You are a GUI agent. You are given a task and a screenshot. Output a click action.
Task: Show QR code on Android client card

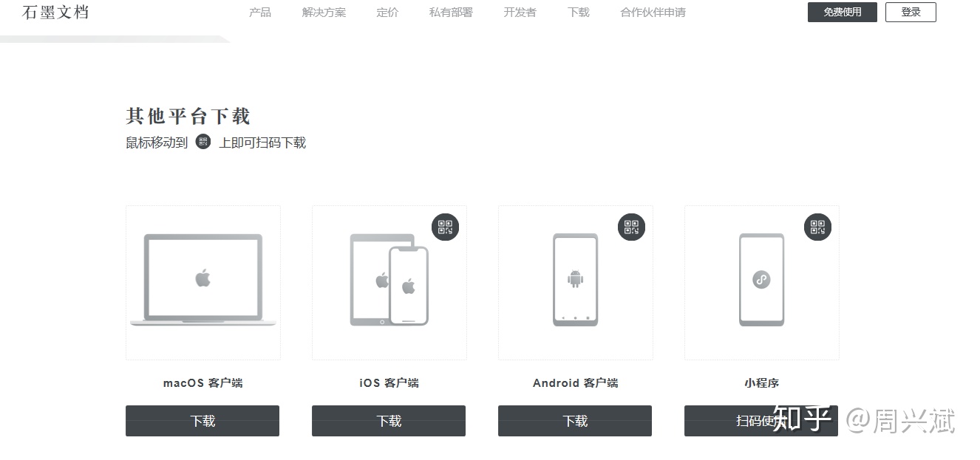(x=631, y=227)
